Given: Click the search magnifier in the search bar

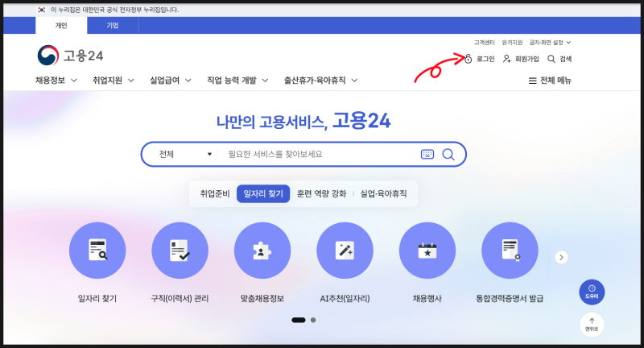Looking at the screenshot, I should coord(448,154).
